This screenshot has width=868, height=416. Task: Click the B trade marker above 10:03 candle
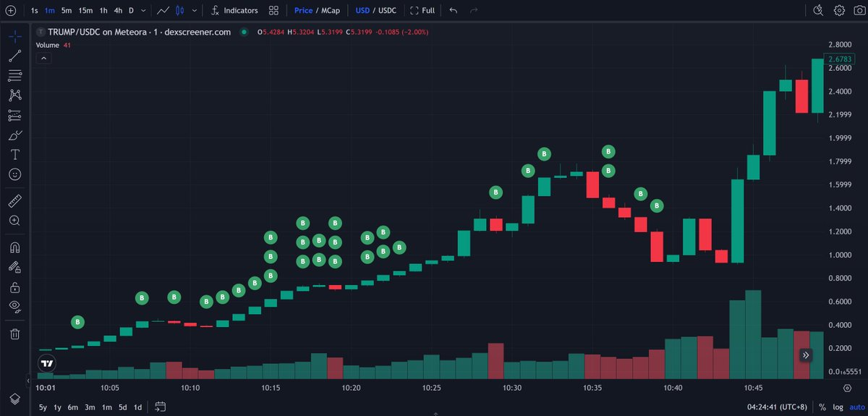click(x=78, y=322)
